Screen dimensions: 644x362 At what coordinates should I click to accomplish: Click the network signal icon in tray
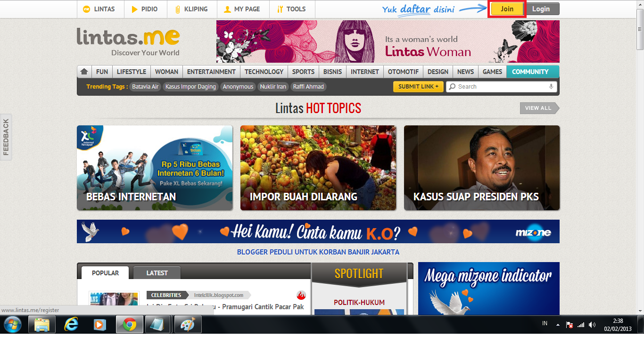point(581,324)
